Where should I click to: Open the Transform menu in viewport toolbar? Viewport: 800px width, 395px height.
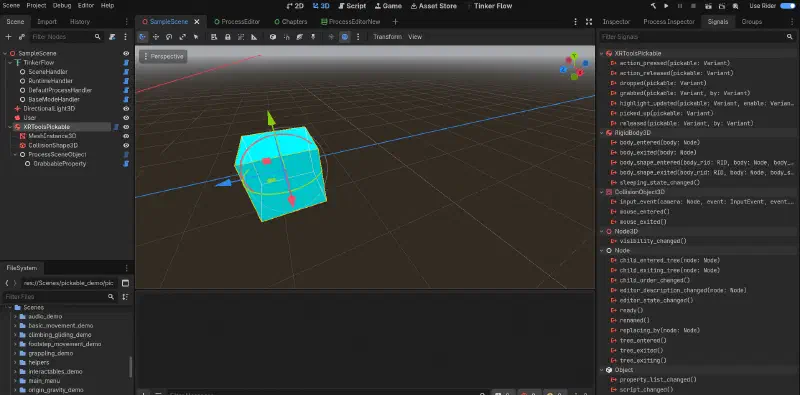click(387, 37)
